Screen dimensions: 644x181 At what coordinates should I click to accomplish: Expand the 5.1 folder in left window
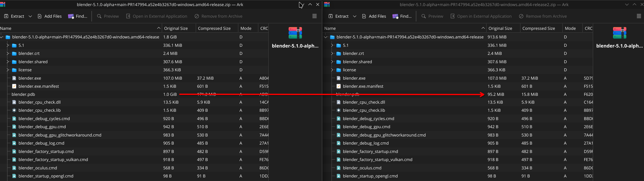(8, 45)
